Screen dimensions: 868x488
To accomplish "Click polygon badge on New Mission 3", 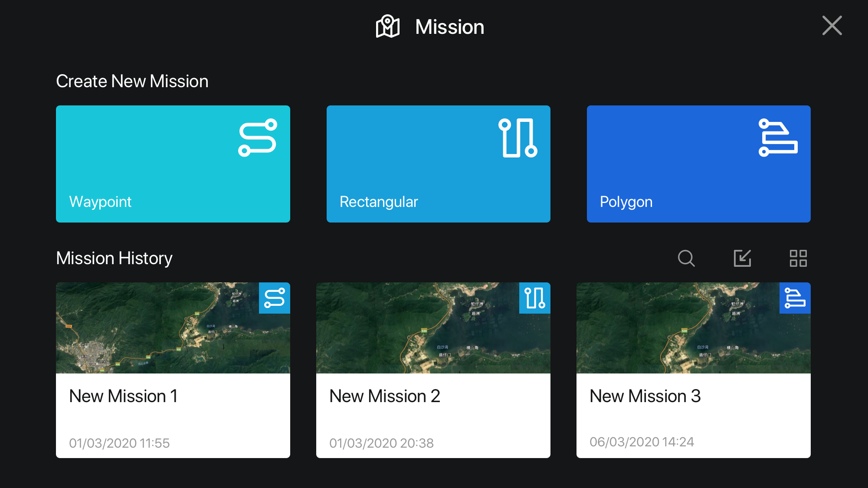I will tap(795, 298).
